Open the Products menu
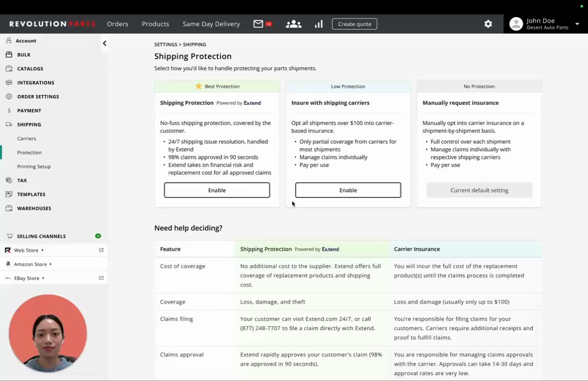 (155, 24)
